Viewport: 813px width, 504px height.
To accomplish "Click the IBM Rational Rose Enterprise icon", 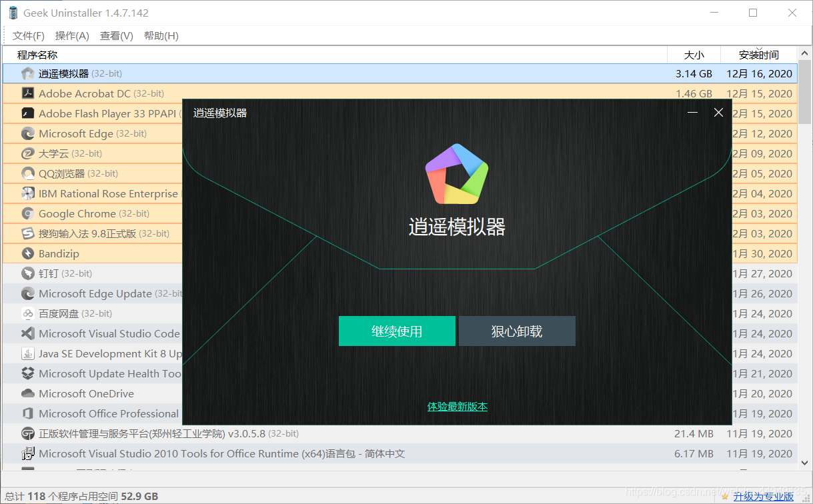I will (27, 193).
